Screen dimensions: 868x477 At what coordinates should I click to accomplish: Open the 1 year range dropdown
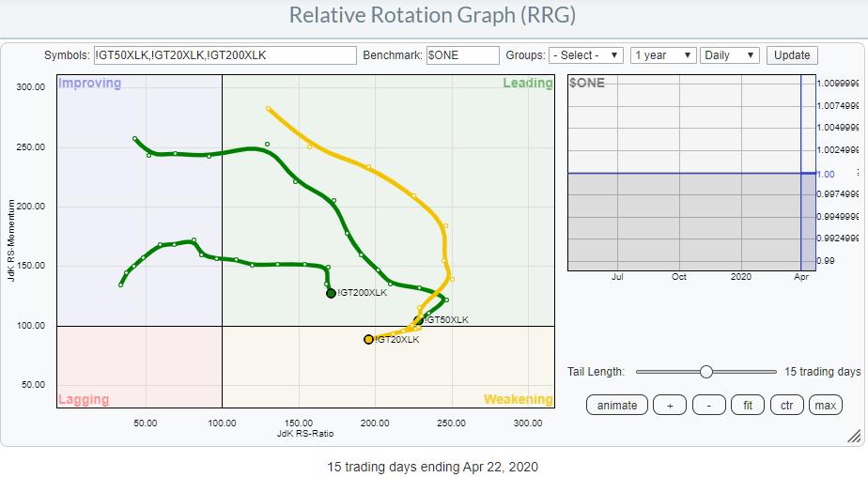(x=663, y=55)
